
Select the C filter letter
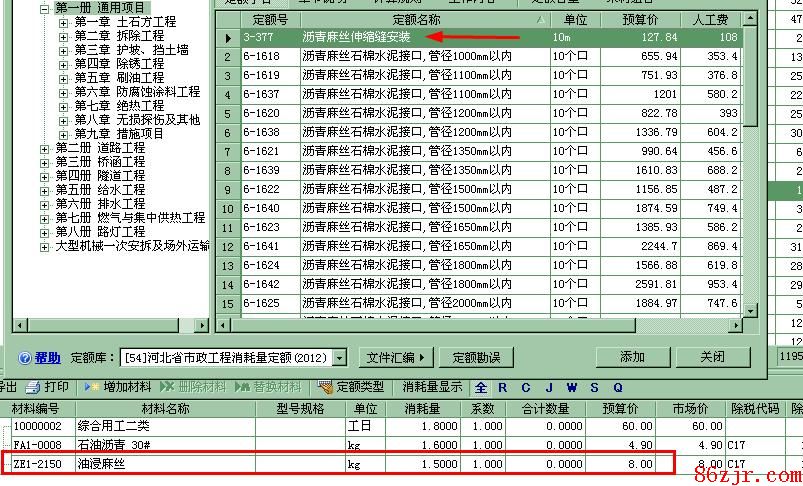(526, 387)
